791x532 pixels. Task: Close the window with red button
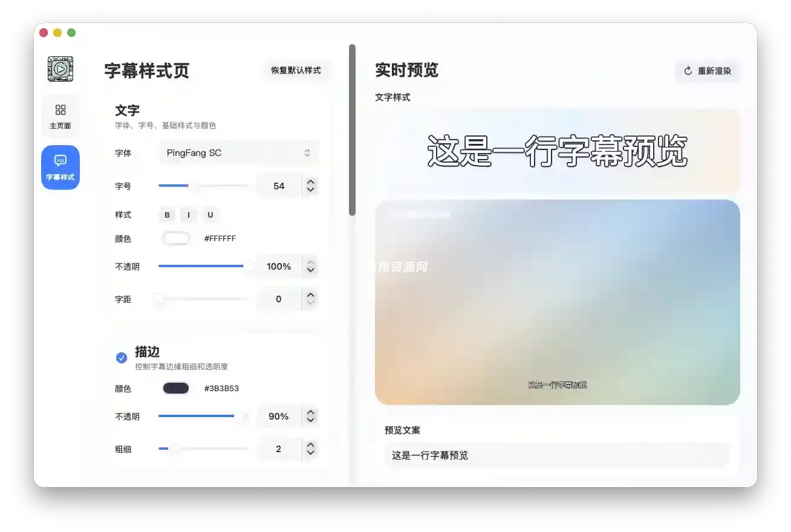[44, 33]
